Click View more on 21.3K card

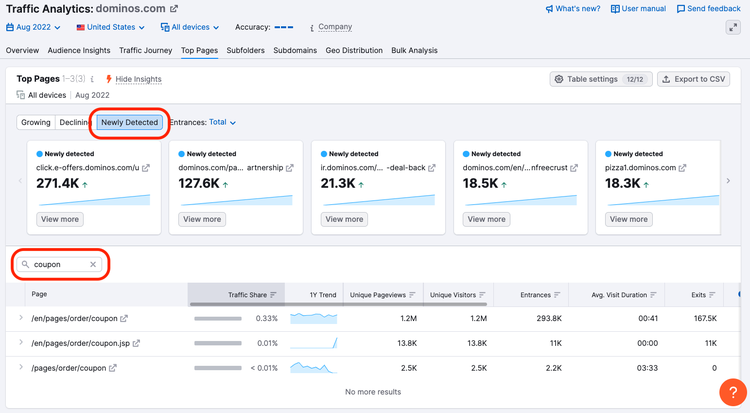pyautogui.click(x=344, y=219)
